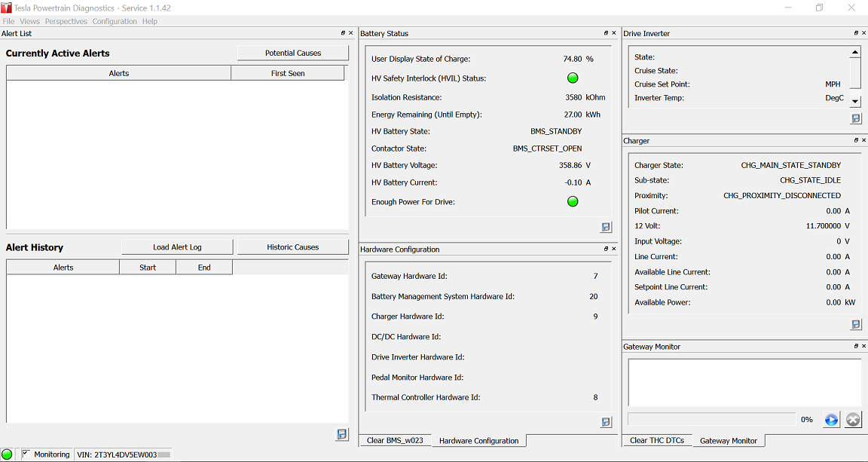Viewport: 868px width, 462px height.
Task: Stop the Gateway Monitor with the grey X icon
Action: [853, 420]
